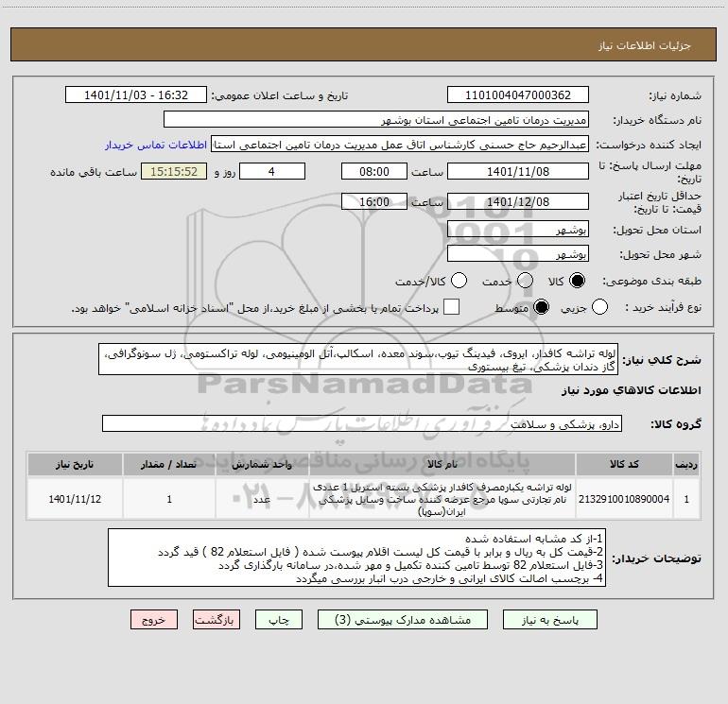The image size is (728, 704).
Task: Click the بازگشت back button
Action: 217,620
